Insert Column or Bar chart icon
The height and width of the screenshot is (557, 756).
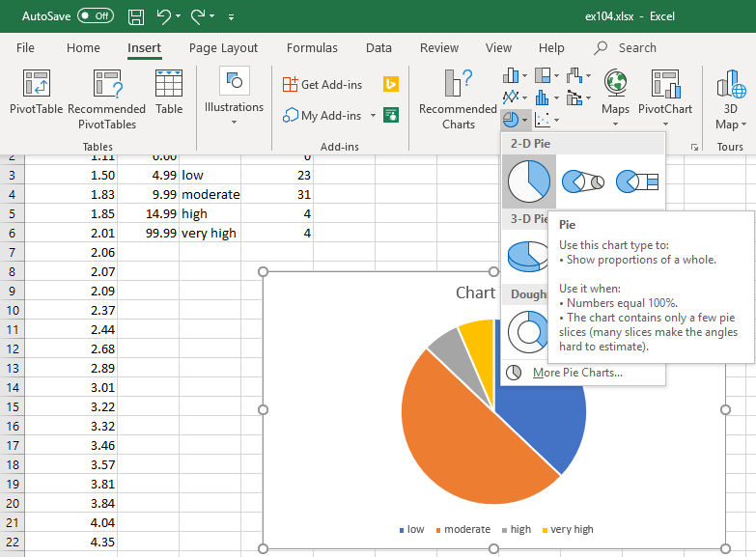click(x=511, y=75)
